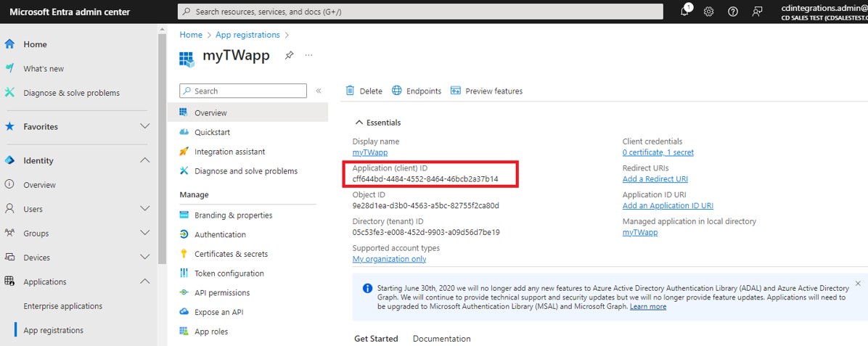Expand the Users menu chevron
Viewport: 868px width, 346px height.
click(x=145, y=209)
